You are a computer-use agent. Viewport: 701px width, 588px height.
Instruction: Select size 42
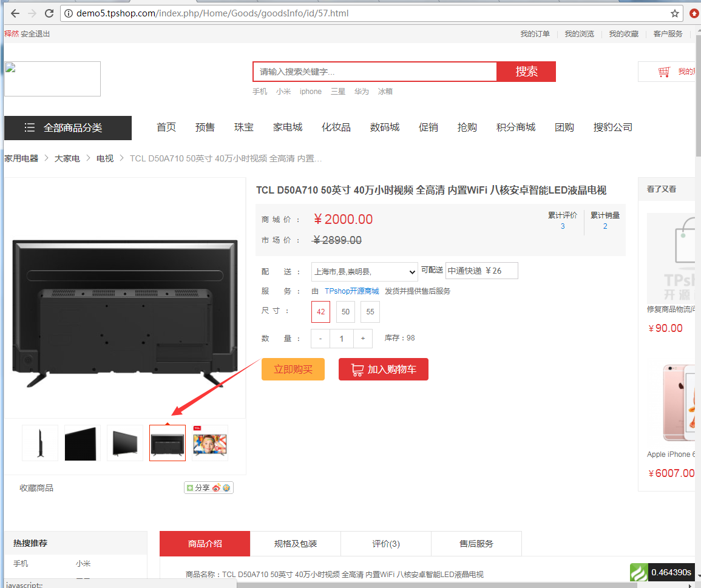320,312
